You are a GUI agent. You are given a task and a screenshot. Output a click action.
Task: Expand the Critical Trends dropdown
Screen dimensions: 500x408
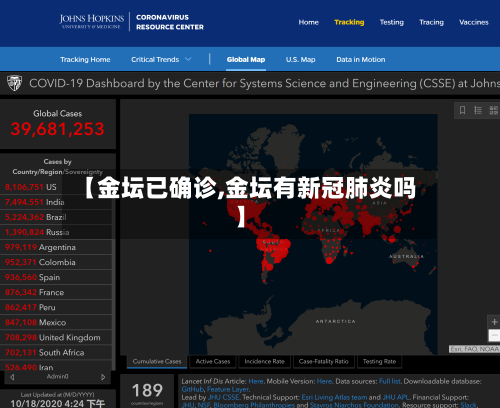(161, 60)
